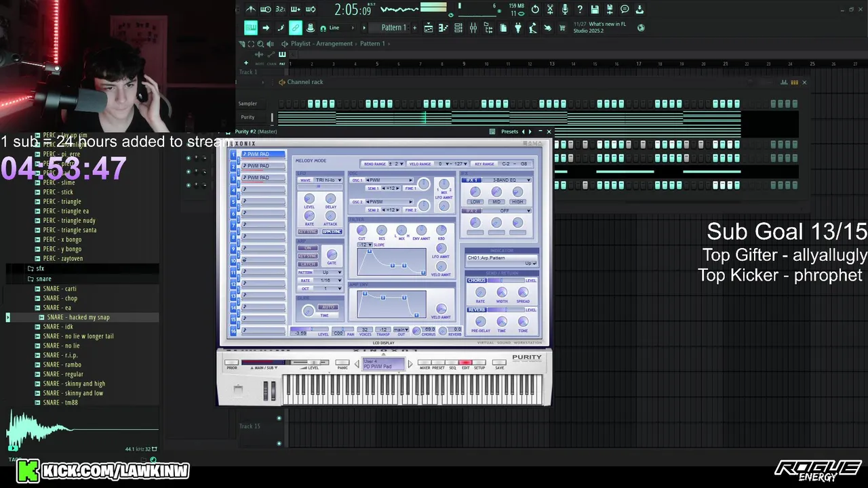Toggle LFO BPM SYNC button
Image resolution: width=868 pixels, height=488 pixels.
332,232
